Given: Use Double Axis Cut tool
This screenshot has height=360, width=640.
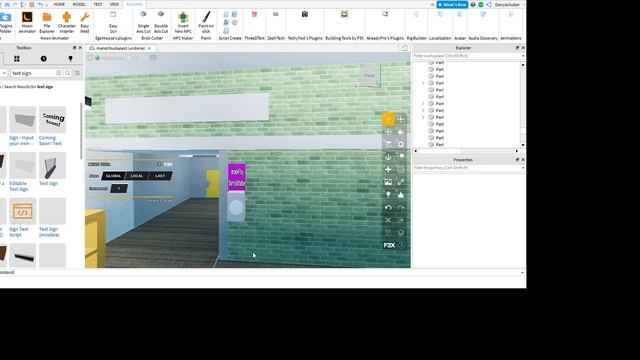Looking at the screenshot, I should (x=161, y=23).
